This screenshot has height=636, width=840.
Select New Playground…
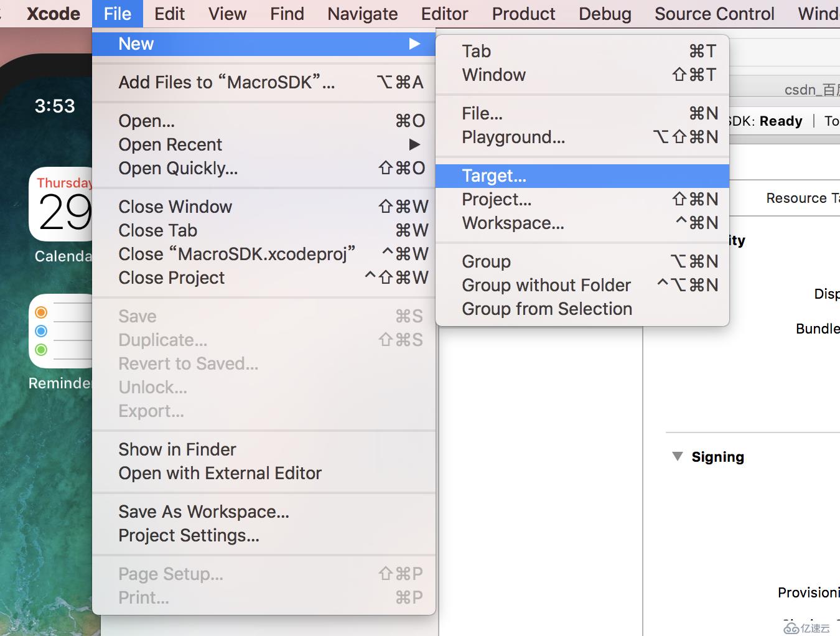click(582, 137)
